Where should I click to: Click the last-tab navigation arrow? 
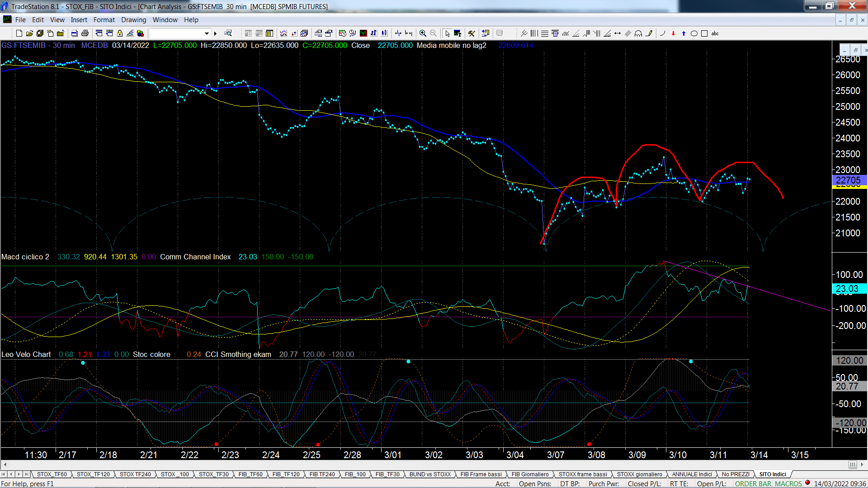pyautogui.click(x=26, y=474)
